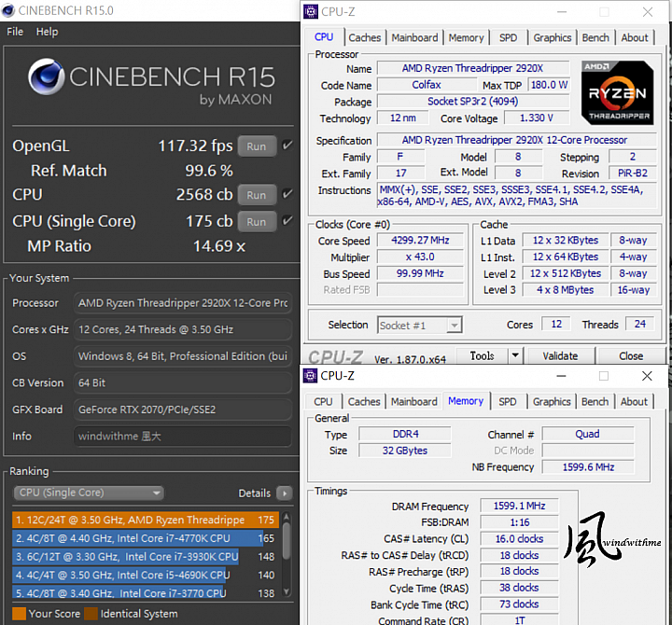Click the brown Identical System legend swatch
672x625 pixels.
pyautogui.click(x=91, y=614)
